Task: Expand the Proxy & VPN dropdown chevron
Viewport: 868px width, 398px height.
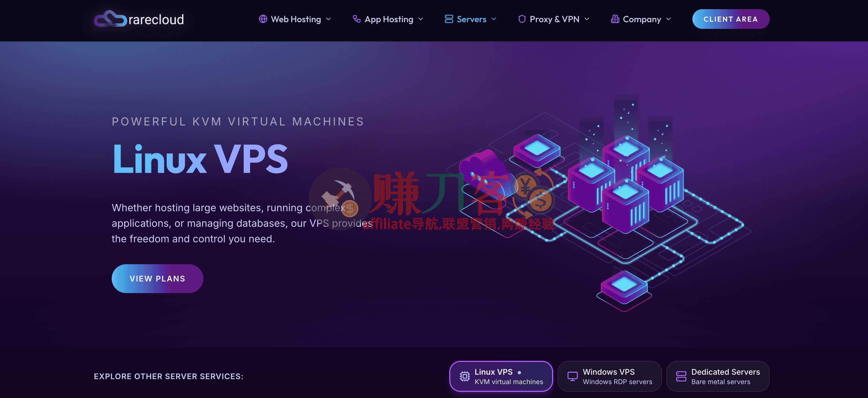Action: [587, 19]
